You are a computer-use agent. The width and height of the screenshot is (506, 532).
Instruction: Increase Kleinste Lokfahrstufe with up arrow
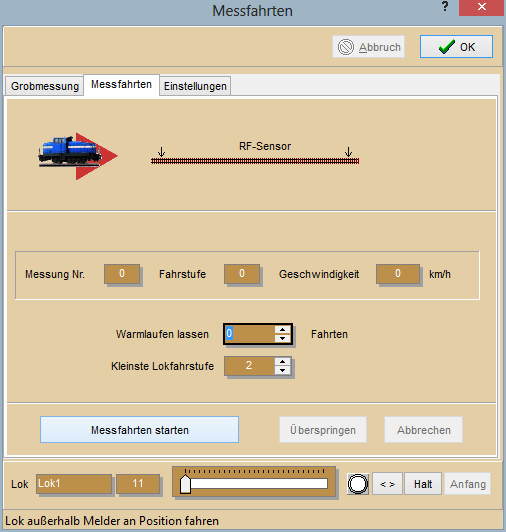click(282, 361)
